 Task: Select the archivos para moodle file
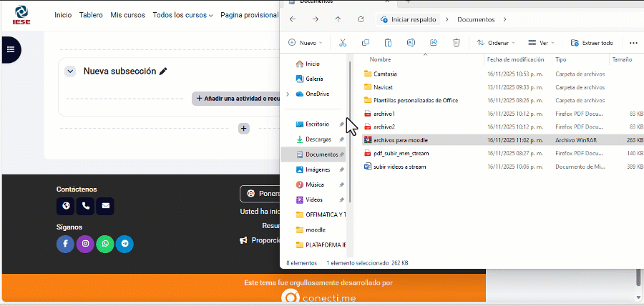pos(401,140)
